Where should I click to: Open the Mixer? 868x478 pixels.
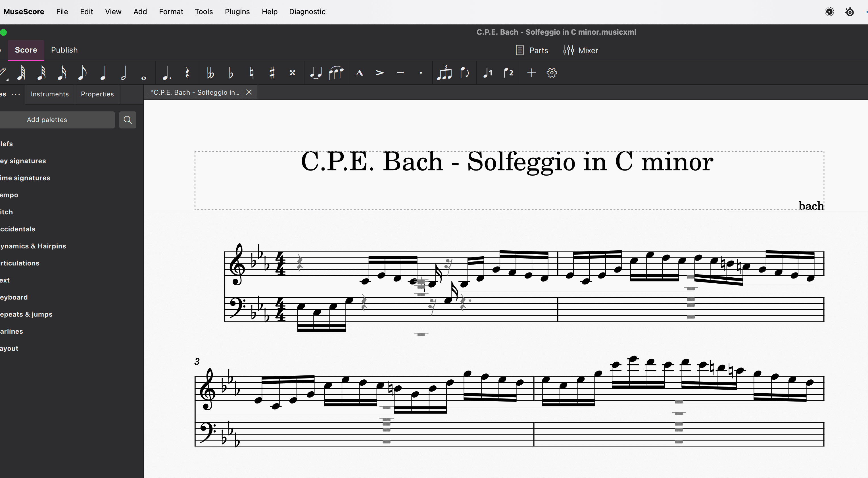click(x=580, y=50)
